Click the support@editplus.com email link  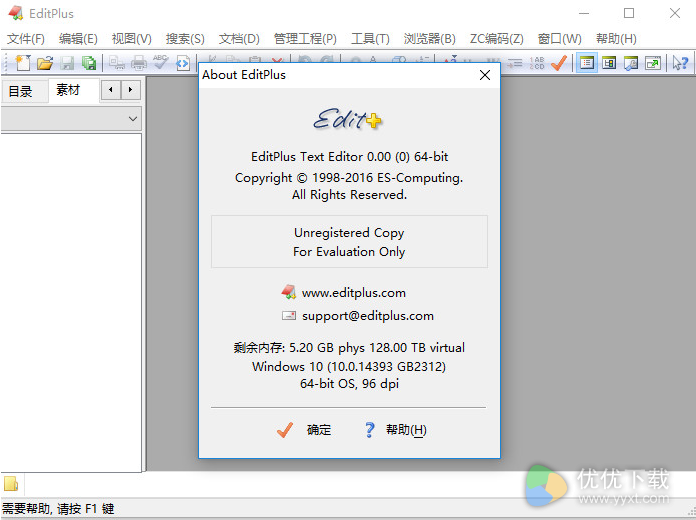coord(368,316)
